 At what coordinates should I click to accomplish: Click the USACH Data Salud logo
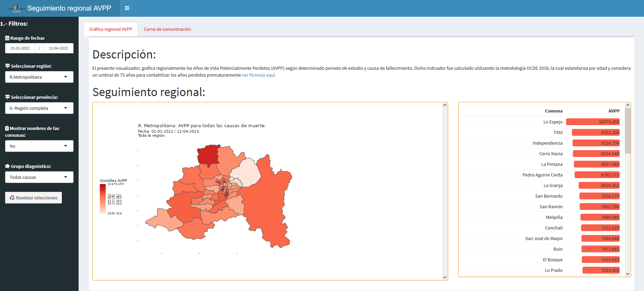click(17, 9)
